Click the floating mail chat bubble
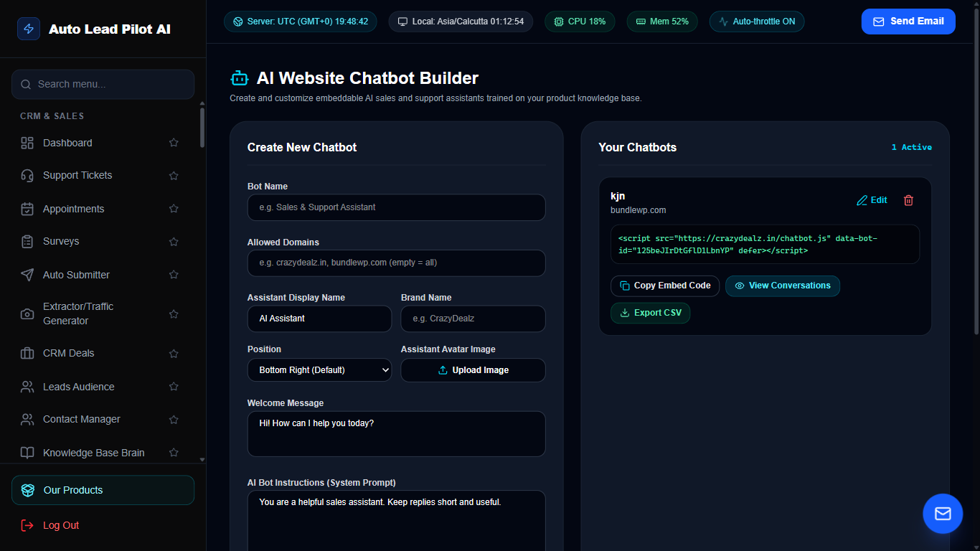 [943, 514]
